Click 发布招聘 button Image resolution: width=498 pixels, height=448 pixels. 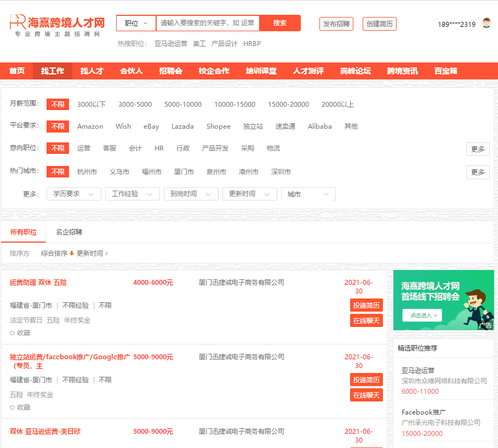click(x=336, y=24)
